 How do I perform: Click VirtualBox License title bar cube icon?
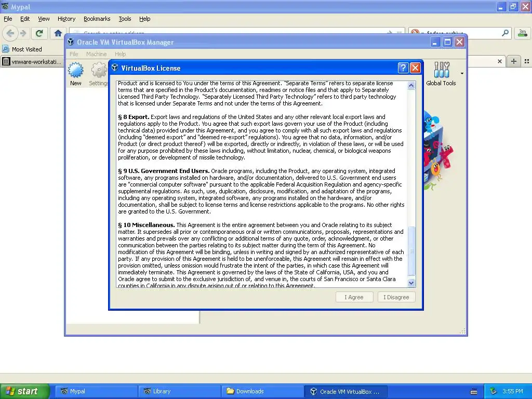point(115,68)
